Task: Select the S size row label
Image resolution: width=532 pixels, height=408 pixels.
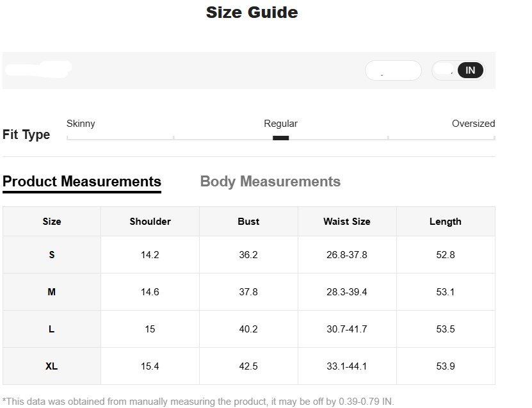Action: click(52, 255)
